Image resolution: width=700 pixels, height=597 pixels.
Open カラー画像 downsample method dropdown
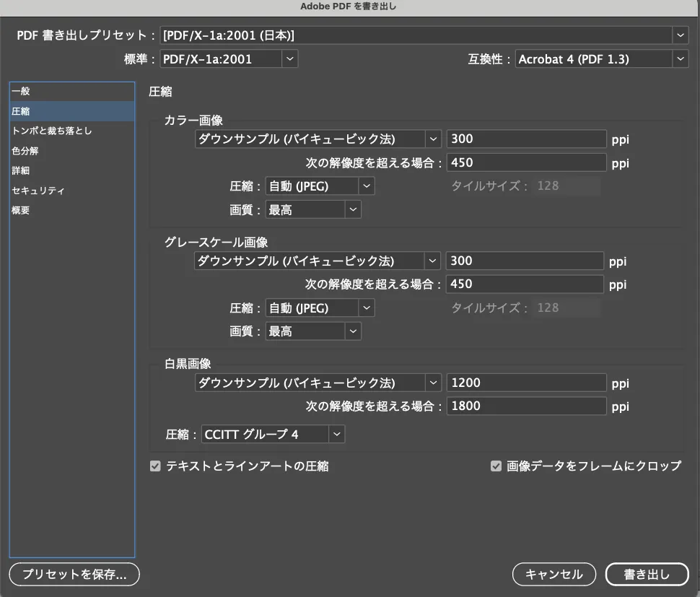(318, 139)
